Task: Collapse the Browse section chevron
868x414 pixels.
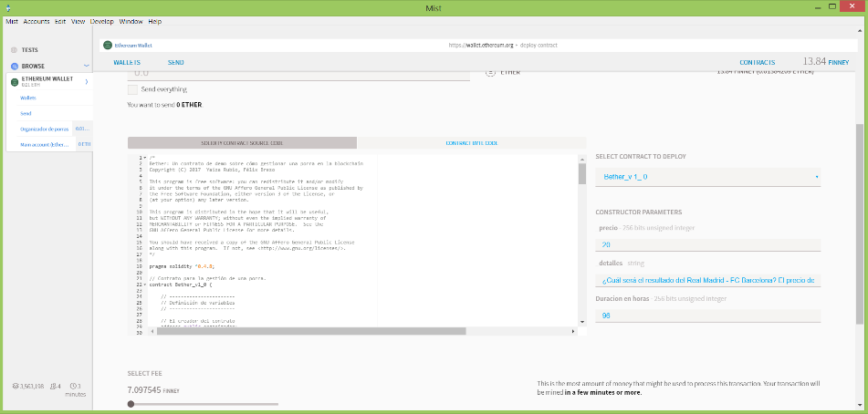Action: click(87, 66)
